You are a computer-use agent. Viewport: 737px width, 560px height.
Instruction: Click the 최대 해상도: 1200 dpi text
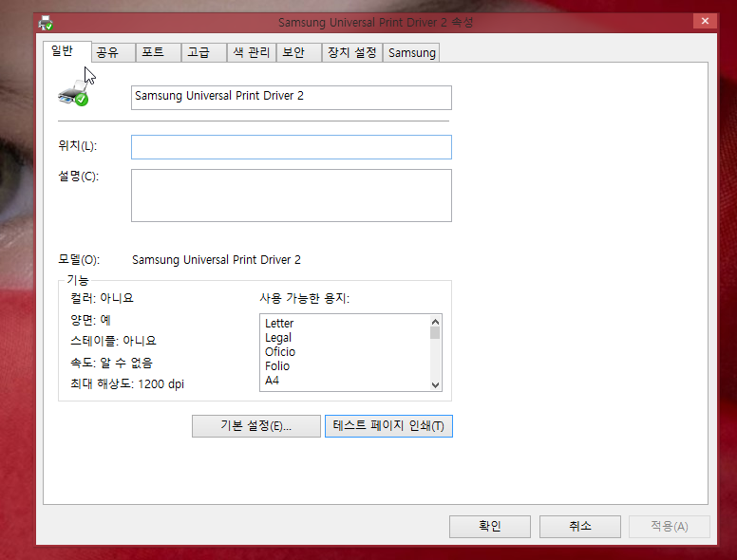point(127,383)
